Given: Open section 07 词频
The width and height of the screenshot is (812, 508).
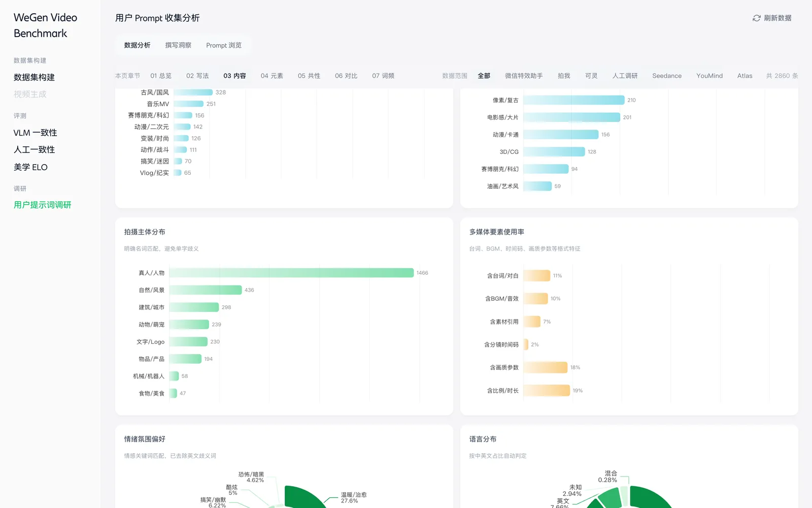Looking at the screenshot, I should [383, 76].
